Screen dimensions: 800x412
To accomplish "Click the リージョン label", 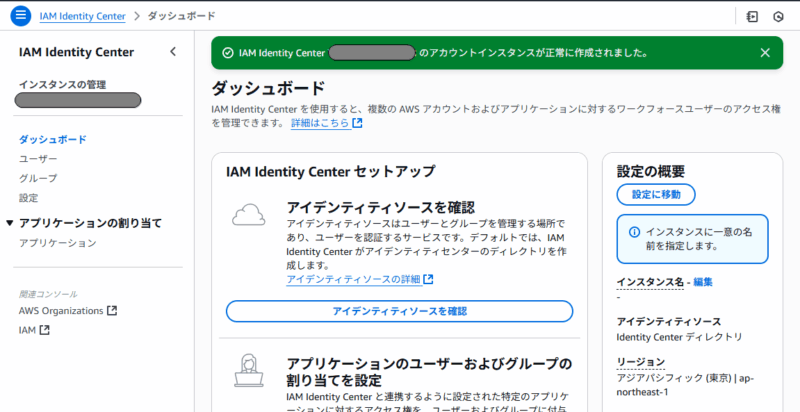I will [x=641, y=362].
